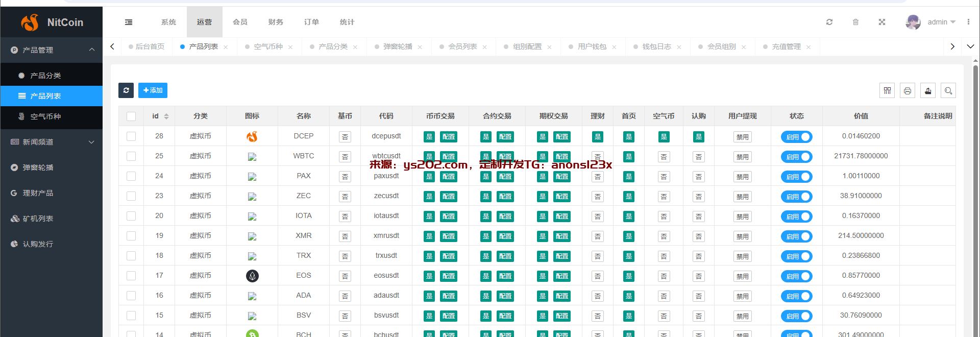Click the sidebar collapse menu icon
This screenshot has height=337, width=980.
pyautogui.click(x=129, y=22)
